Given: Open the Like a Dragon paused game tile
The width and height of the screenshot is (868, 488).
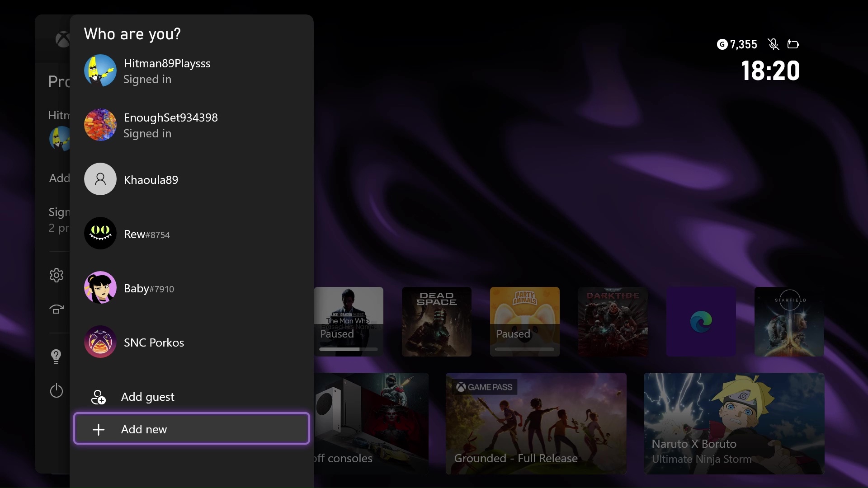Looking at the screenshot, I should click(x=349, y=322).
